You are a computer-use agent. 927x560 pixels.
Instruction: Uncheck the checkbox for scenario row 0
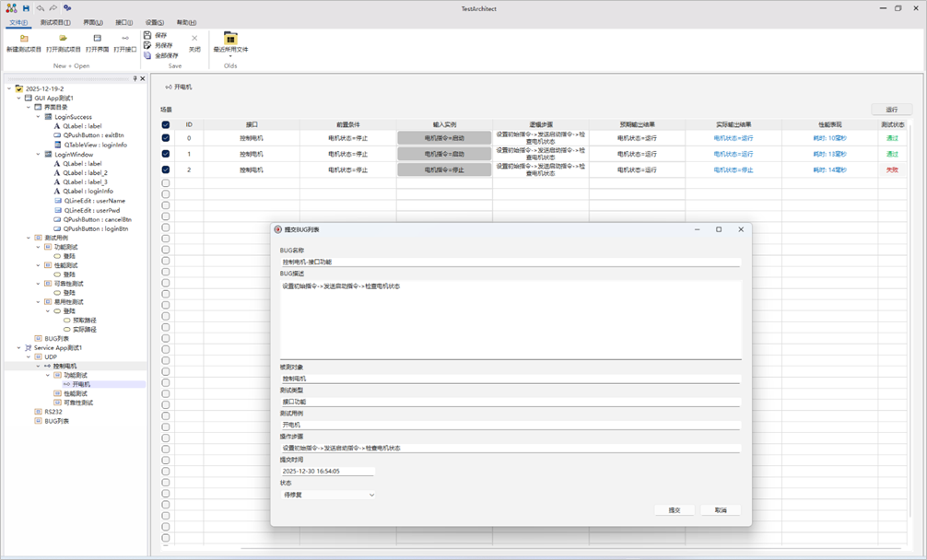pyautogui.click(x=166, y=138)
